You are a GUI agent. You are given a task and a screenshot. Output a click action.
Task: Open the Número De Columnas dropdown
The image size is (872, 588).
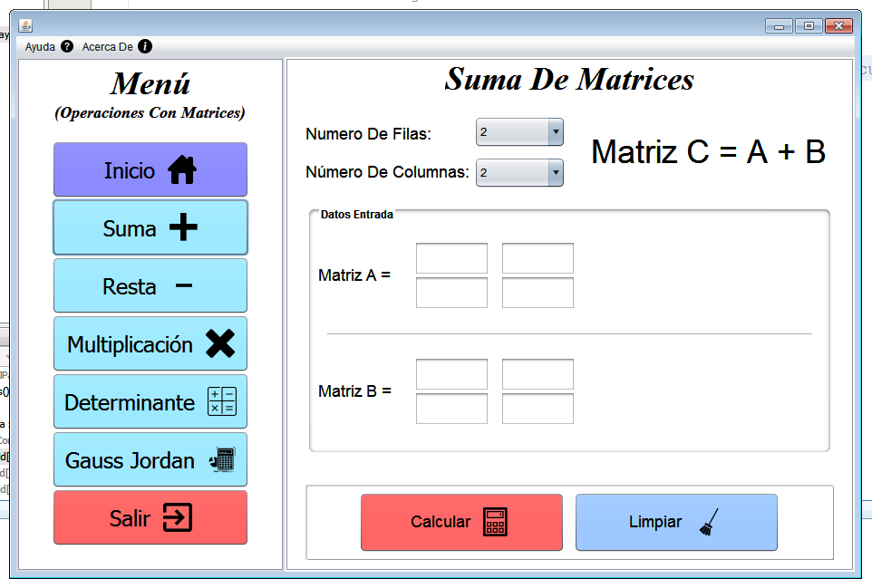coord(518,172)
